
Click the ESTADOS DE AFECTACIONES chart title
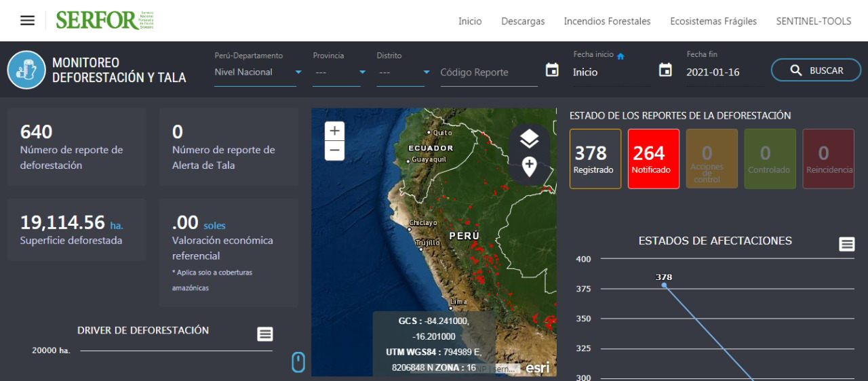tap(715, 241)
